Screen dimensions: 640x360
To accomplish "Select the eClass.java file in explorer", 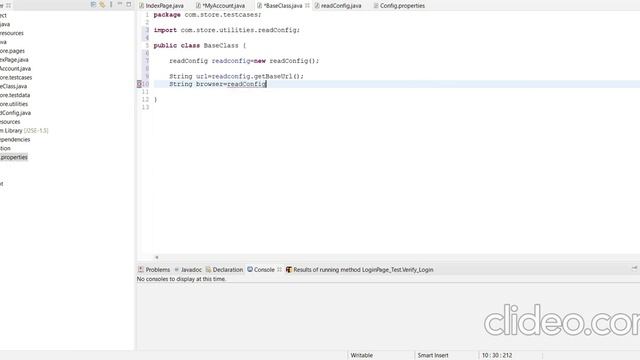I will 13,87.
